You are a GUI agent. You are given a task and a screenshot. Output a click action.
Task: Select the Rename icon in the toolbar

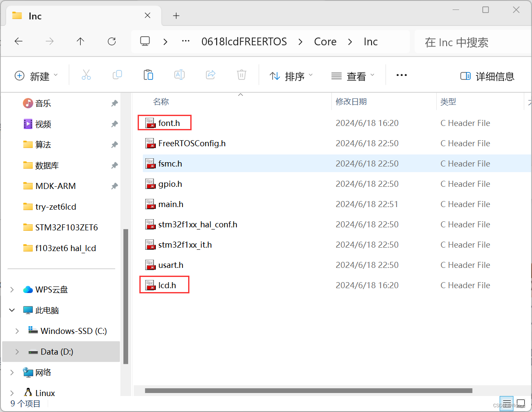[x=179, y=75]
